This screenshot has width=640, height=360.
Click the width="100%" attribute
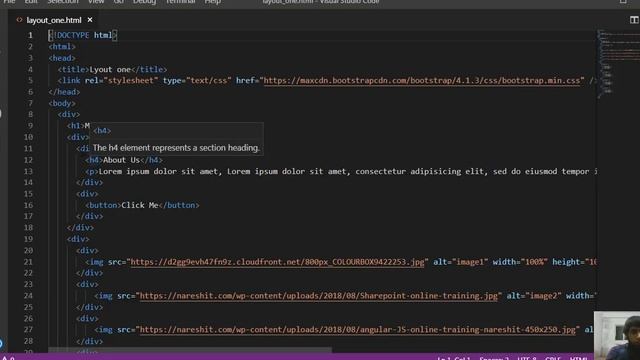(520, 262)
